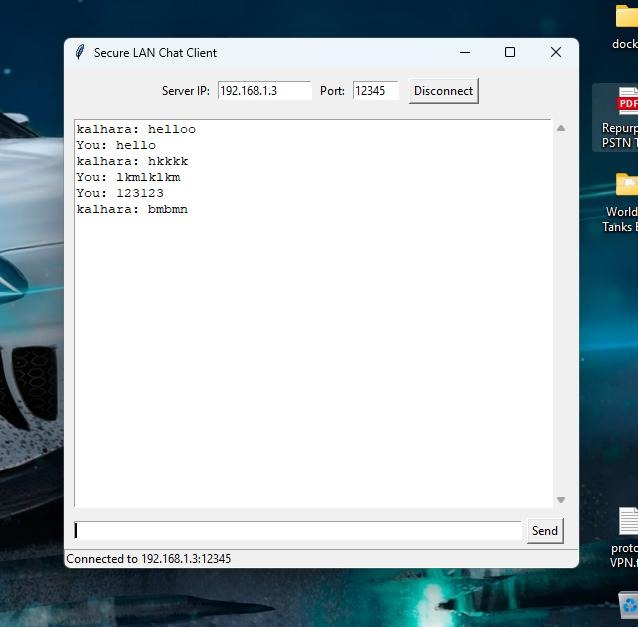Close the Secure LAN Chat Client window
This screenshot has height=627, width=638.
pyautogui.click(x=556, y=52)
